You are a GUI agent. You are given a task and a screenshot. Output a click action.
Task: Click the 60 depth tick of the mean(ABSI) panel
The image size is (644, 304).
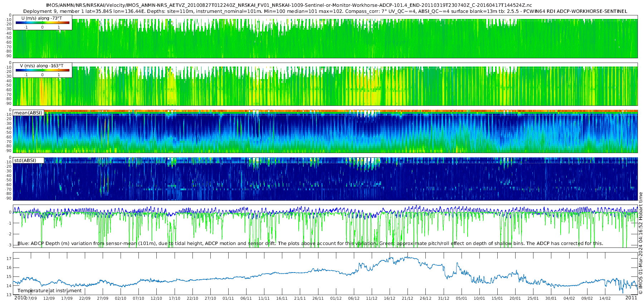[x=9, y=137]
